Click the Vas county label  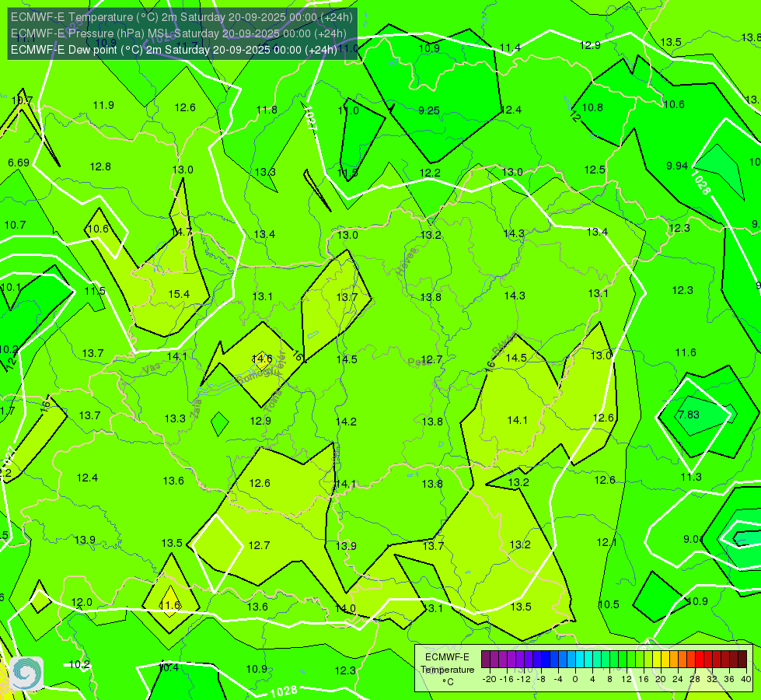click(x=152, y=369)
